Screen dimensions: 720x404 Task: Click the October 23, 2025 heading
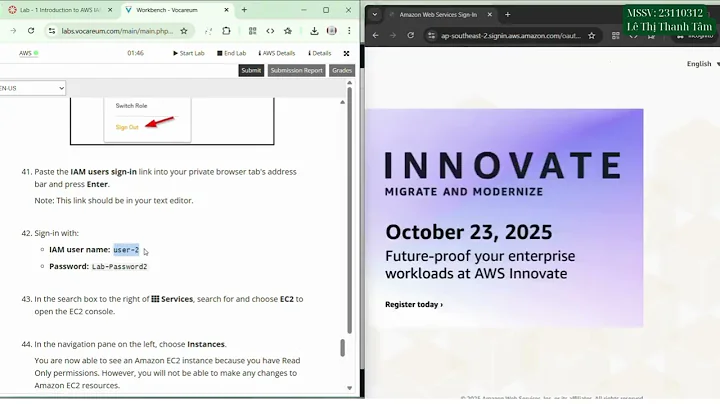pos(469,232)
